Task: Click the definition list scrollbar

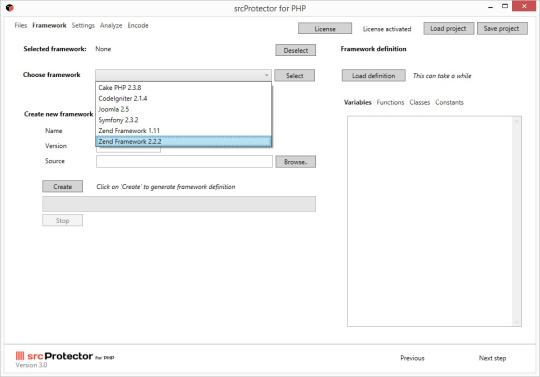Action: 516,221
